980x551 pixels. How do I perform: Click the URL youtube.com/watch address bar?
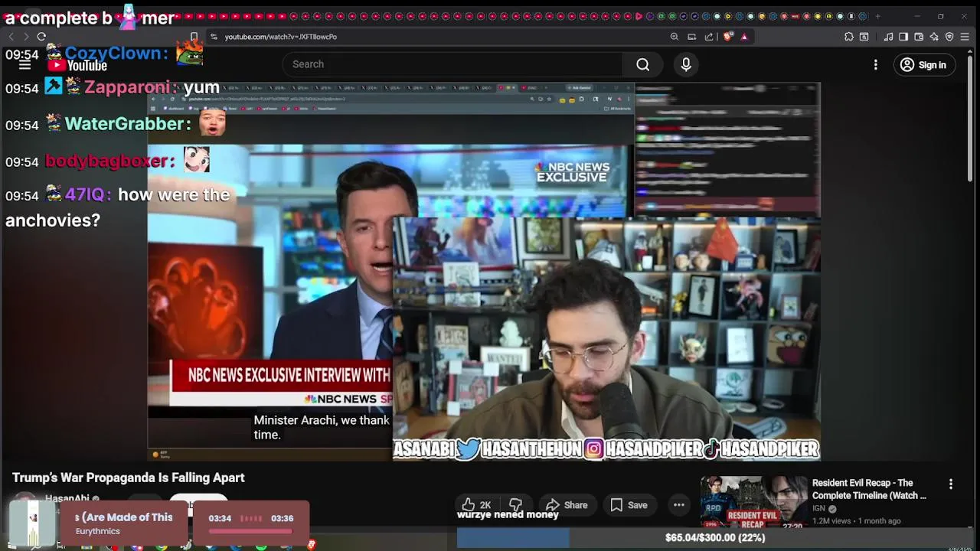[280, 37]
